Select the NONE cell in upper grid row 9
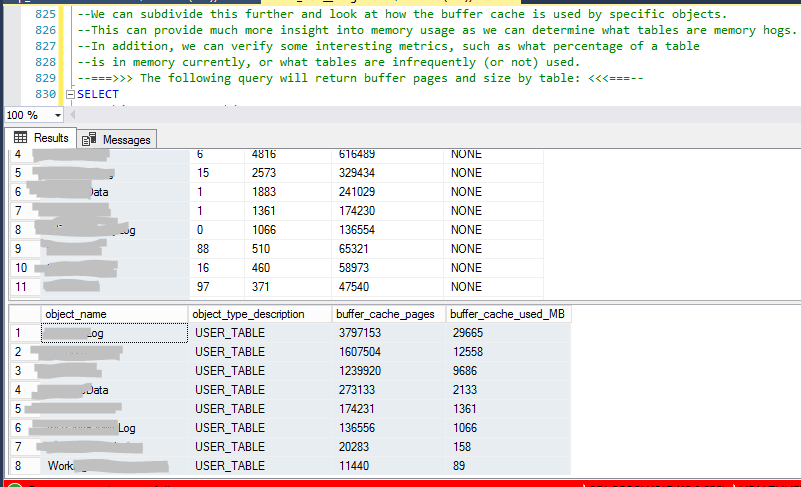801x487 pixels. click(493, 249)
